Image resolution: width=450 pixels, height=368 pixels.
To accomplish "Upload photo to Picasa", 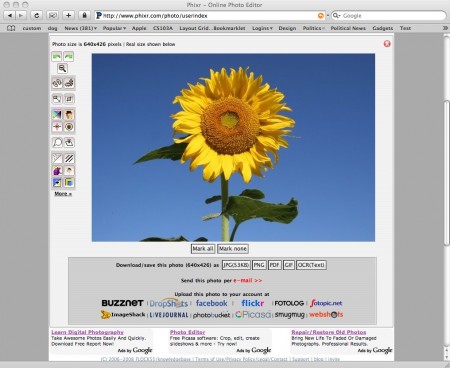I will click(x=253, y=315).
